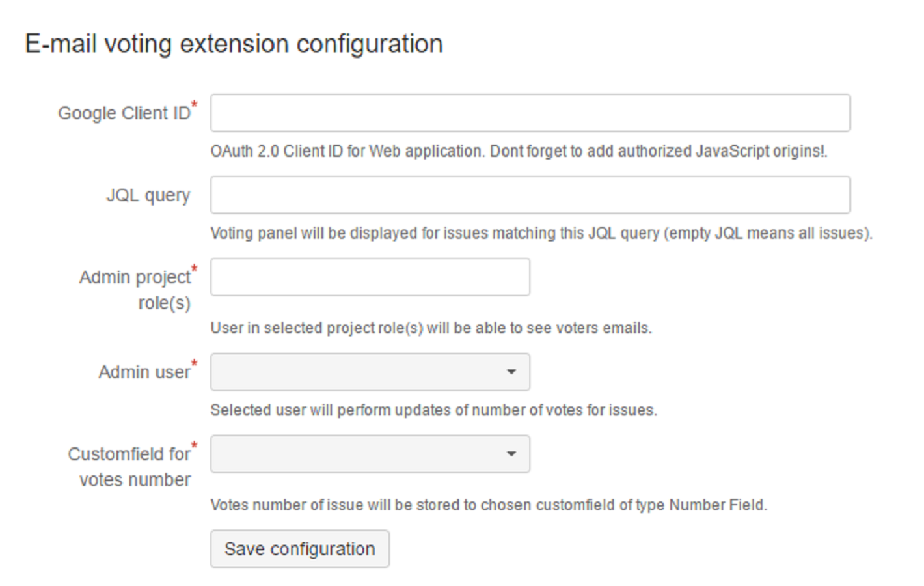Click into the JQL query input box
Viewport: 924px width, 586px height.
pos(530,195)
